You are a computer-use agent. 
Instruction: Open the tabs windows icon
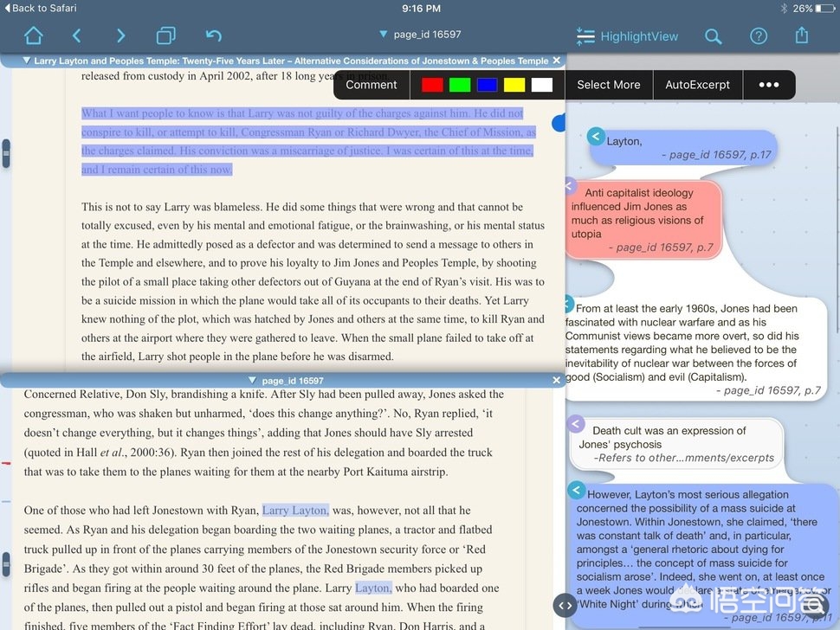point(165,35)
